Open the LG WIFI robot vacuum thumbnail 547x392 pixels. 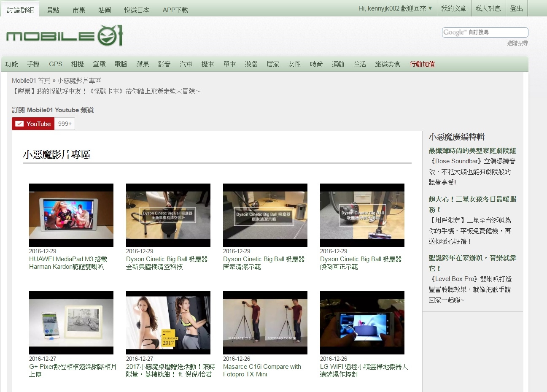pos(362,323)
